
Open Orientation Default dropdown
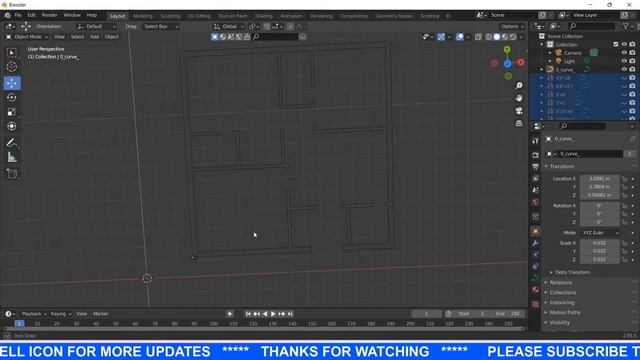(x=96, y=27)
